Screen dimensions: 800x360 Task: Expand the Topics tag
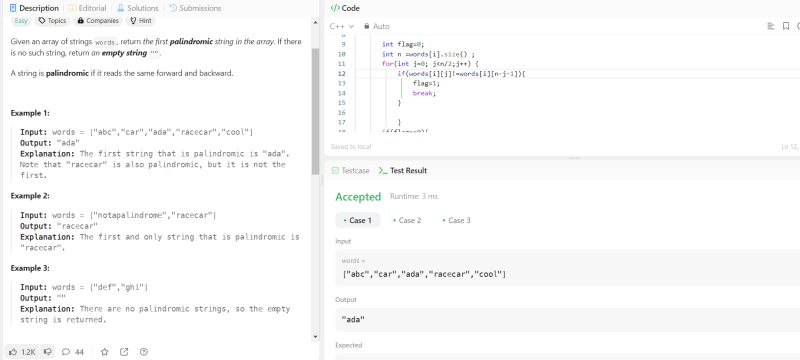(x=53, y=21)
